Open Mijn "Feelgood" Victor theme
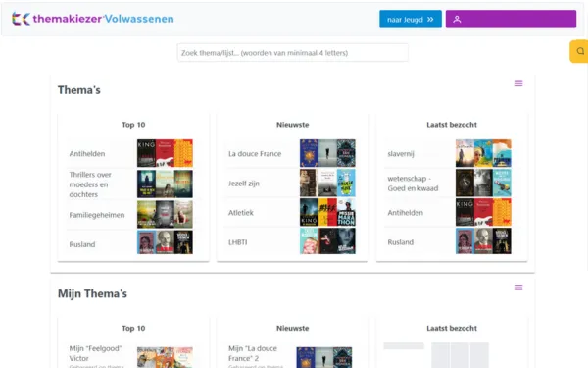Image resolution: width=588 pixels, height=368 pixels. 95,353
